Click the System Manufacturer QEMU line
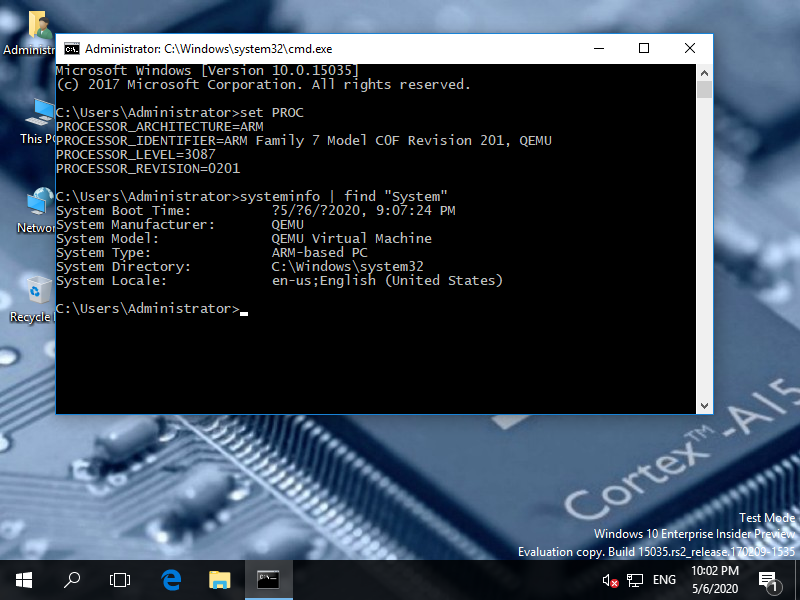The image size is (800, 600). [x=180, y=224]
